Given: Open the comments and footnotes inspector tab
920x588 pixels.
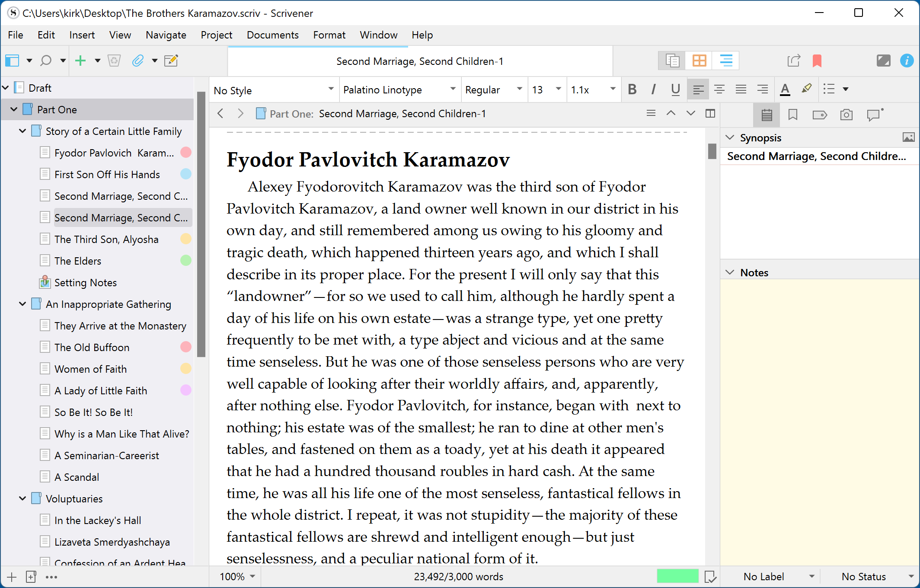Looking at the screenshot, I should point(874,115).
